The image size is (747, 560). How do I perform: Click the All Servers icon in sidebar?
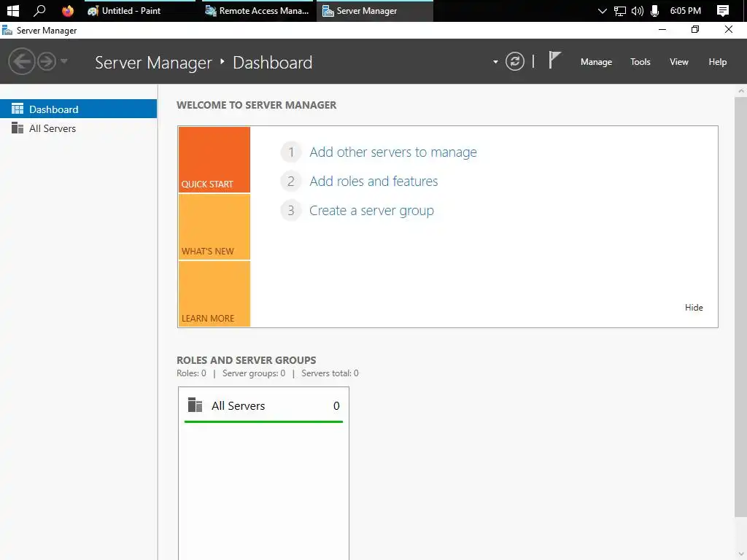point(18,128)
